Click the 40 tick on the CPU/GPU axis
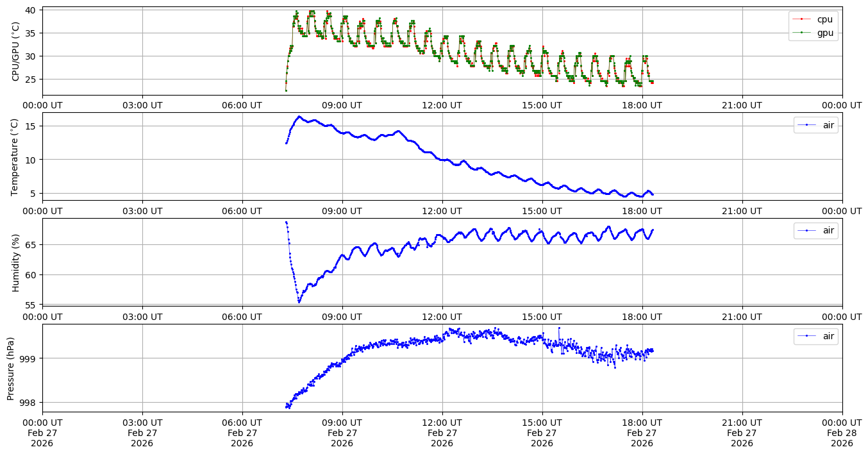Screen dimensions: 868x454 coord(31,10)
